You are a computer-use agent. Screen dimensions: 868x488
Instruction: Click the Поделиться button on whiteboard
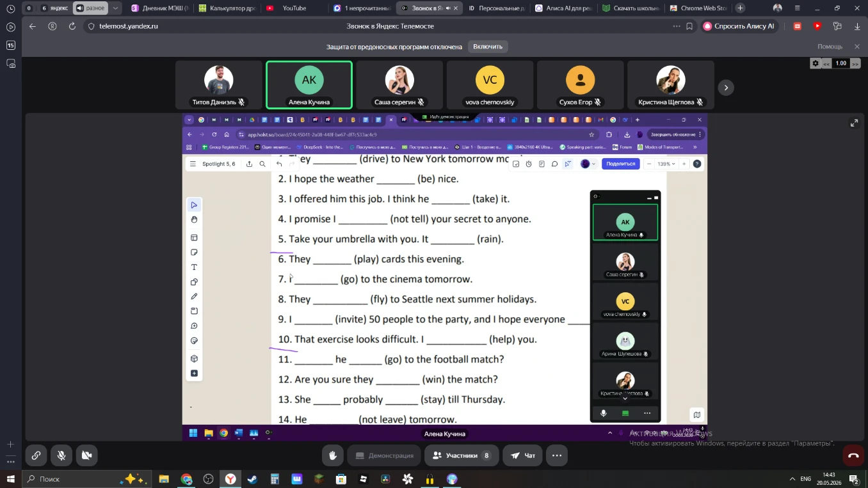620,164
